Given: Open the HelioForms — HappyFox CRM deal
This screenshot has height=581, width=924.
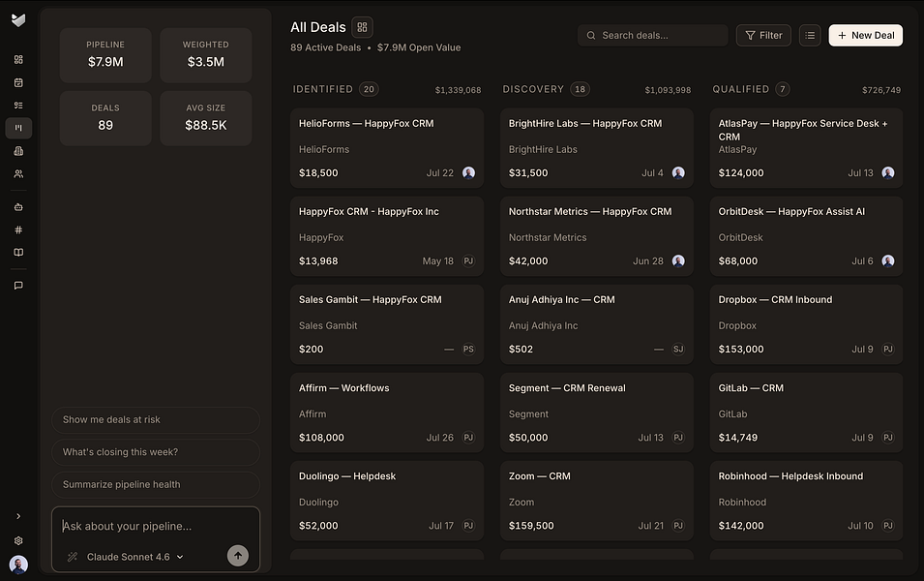Looking at the screenshot, I should point(387,148).
